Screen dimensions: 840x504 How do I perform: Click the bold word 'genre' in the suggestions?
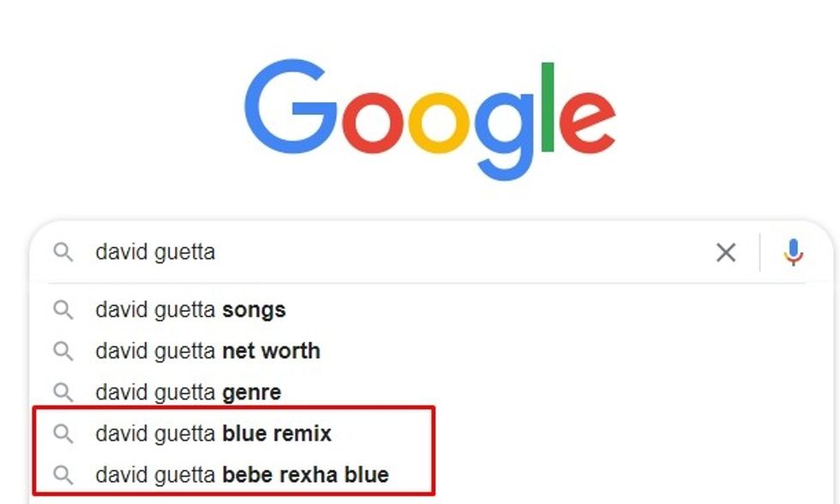click(x=251, y=393)
